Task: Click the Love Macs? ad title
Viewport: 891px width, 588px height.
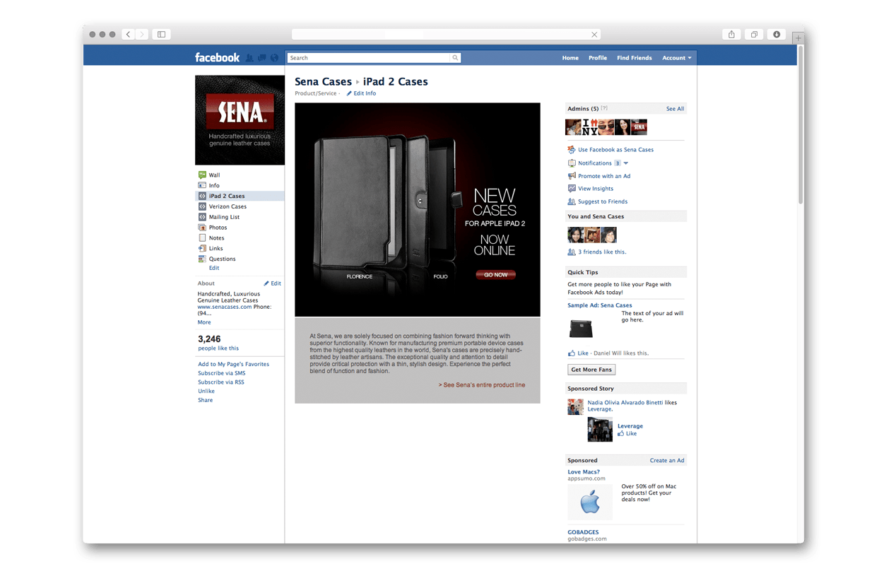Action: pyautogui.click(x=584, y=471)
